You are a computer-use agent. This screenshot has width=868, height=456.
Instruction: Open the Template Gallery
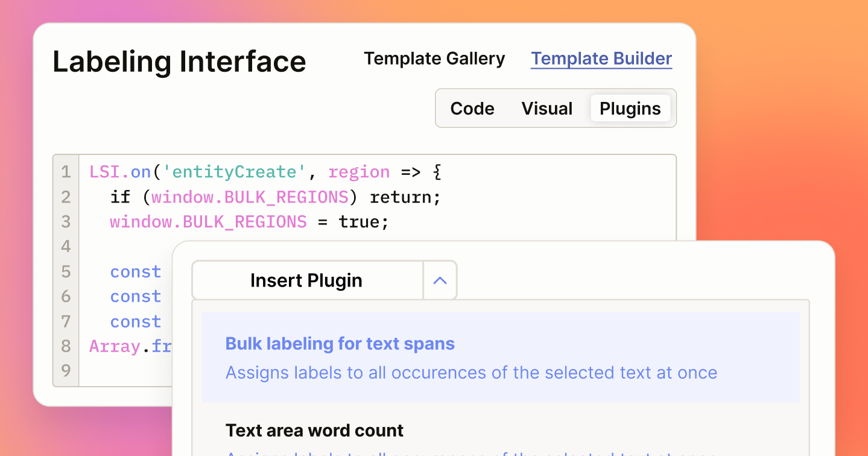coord(434,59)
